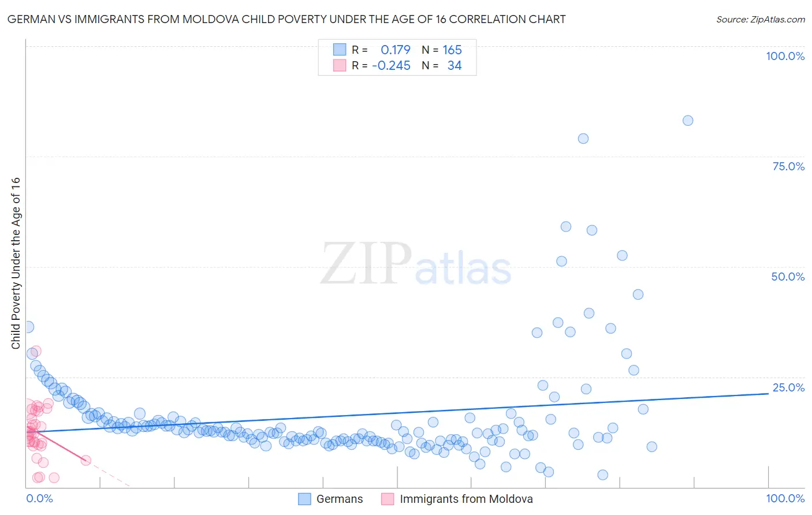Click the chart title text
Image resolution: width=812 pixels, height=515 pixels.
pos(286,19)
